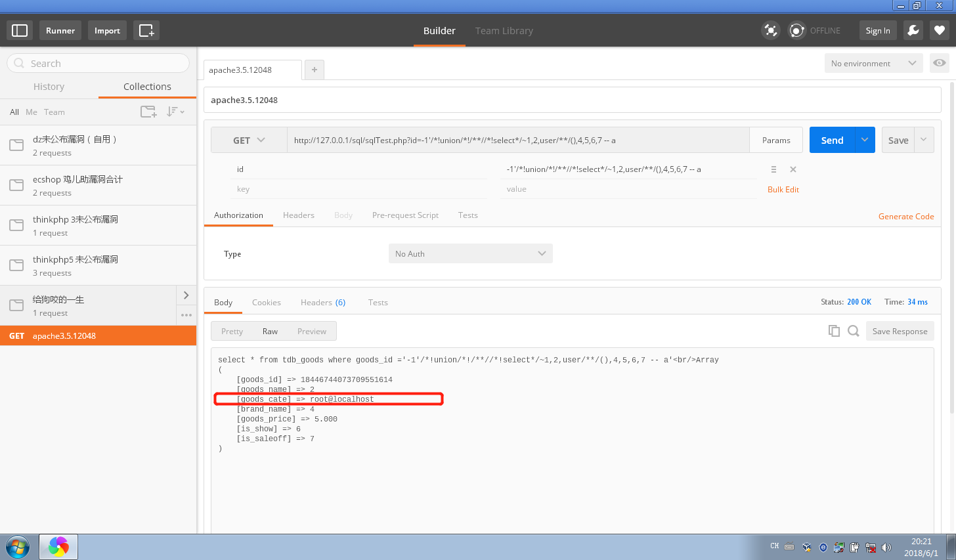The width and height of the screenshot is (956, 560).
Task: Open the collection sort order menu
Action: click(175, 112)
